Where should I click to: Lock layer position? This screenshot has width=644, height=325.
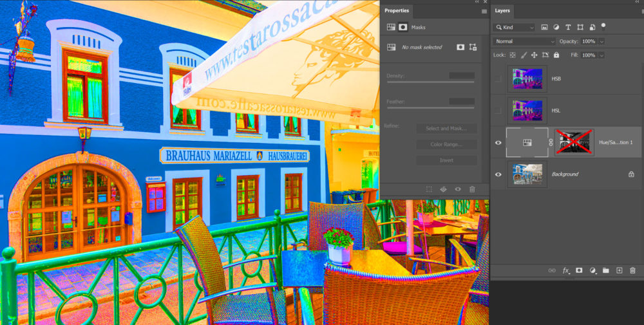tap(535, 55)
